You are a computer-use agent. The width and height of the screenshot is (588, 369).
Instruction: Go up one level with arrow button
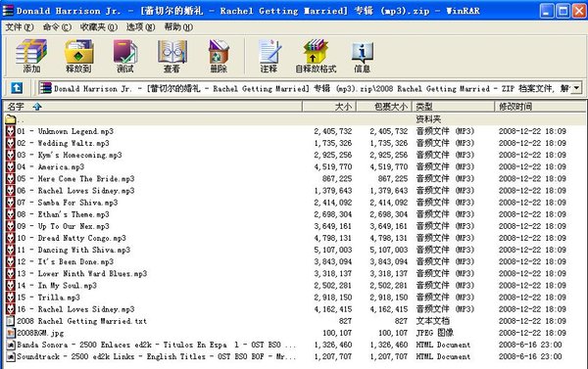click(17, 88)
